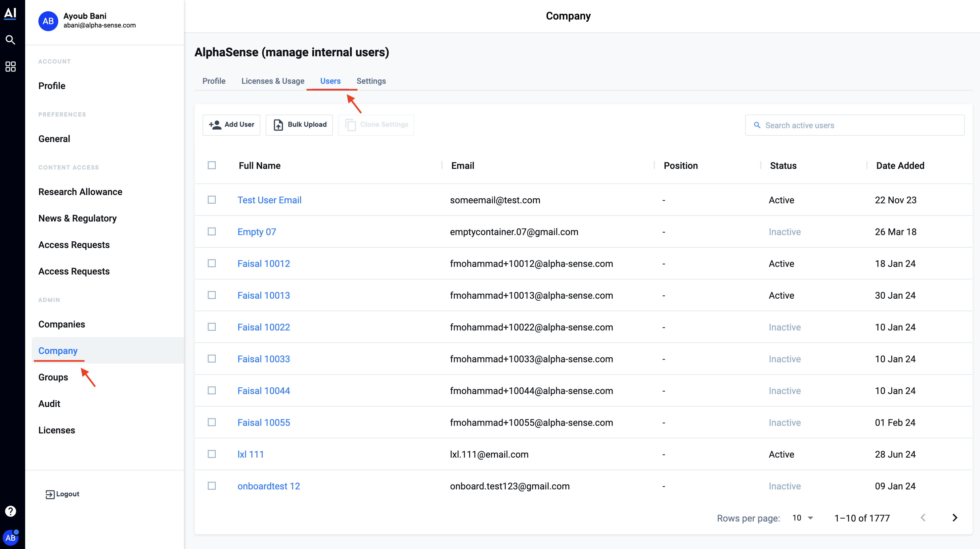
Task: Click the upload file icon on Bulk Upload
Action: pos(279,125)
